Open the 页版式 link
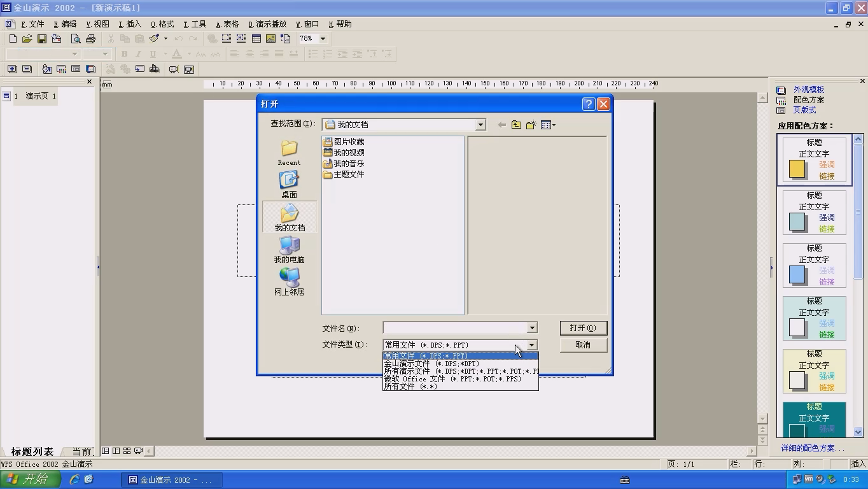The height and width of the screenshot is (489, 868). click(804, 110)
